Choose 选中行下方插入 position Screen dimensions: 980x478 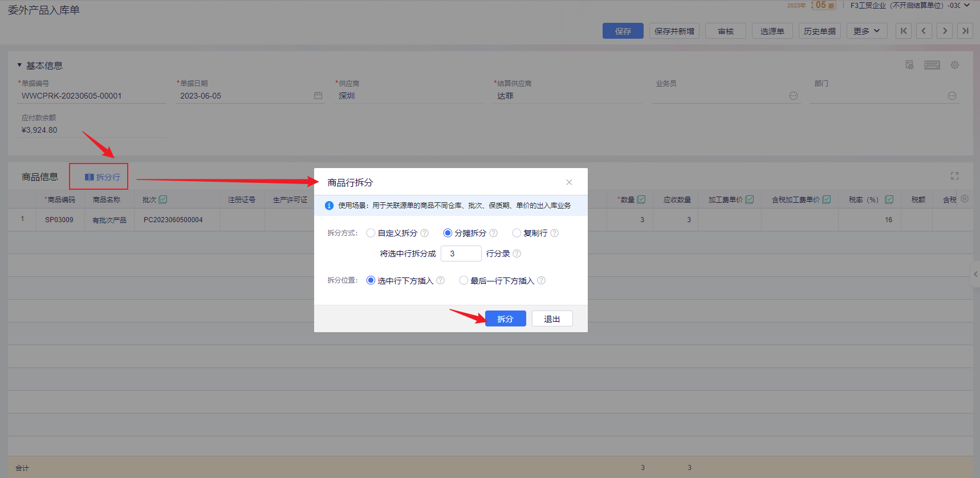(371, 280)
